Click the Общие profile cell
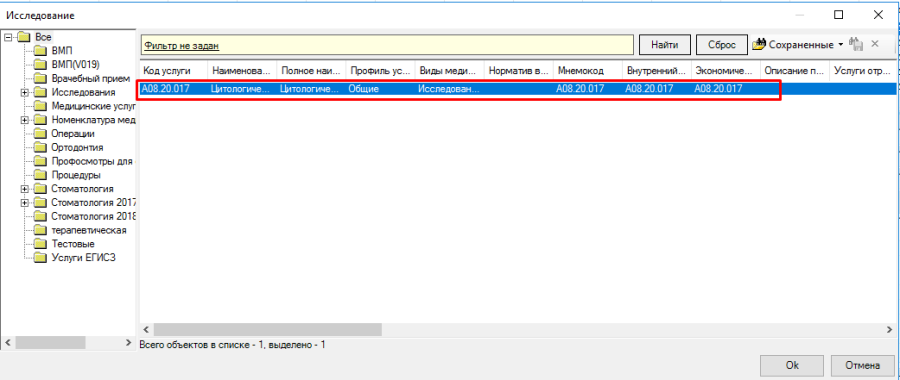 coord(363,89)
